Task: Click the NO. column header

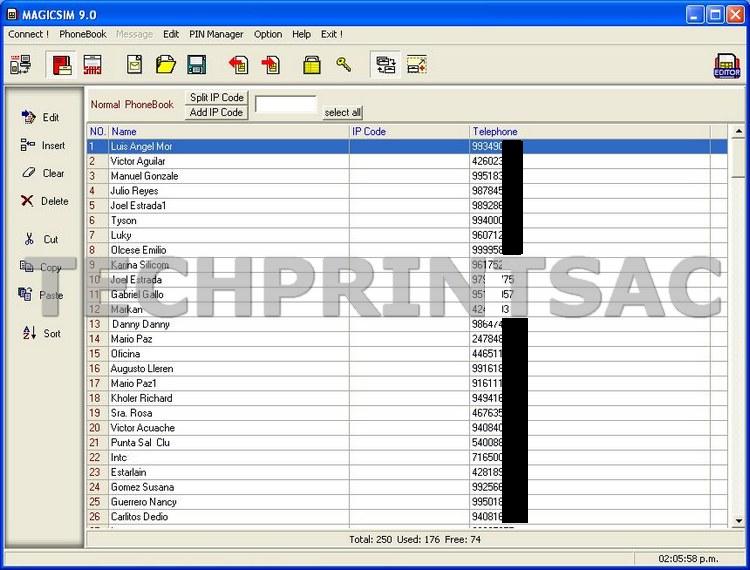Action: tap(98, 132)
